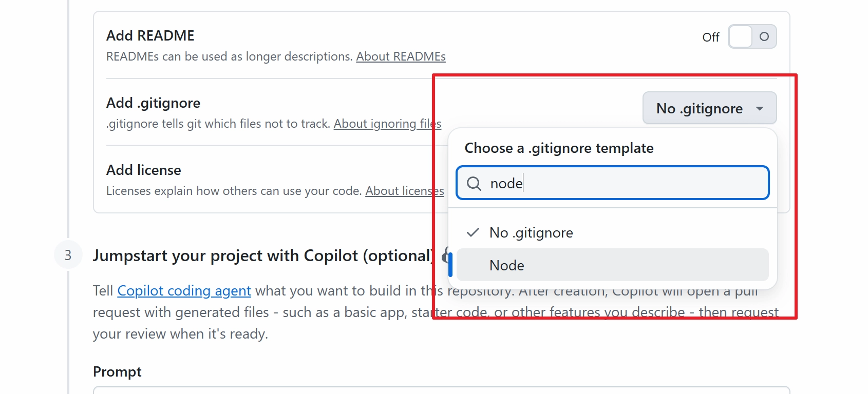The width and height of the screenshot is (868, 394).
Task: Click the step 3 number badge
Action: [x=68, y=255]
